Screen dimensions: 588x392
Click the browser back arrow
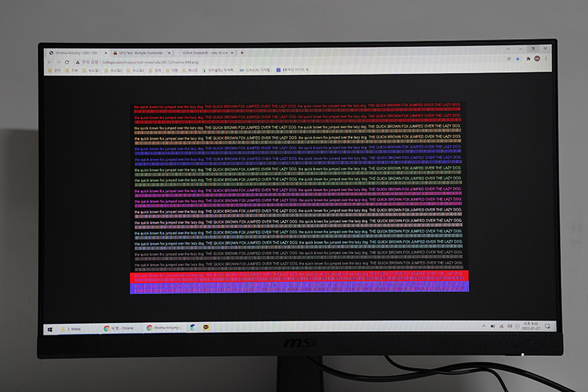pyautogui.click(x=50, y=63)
